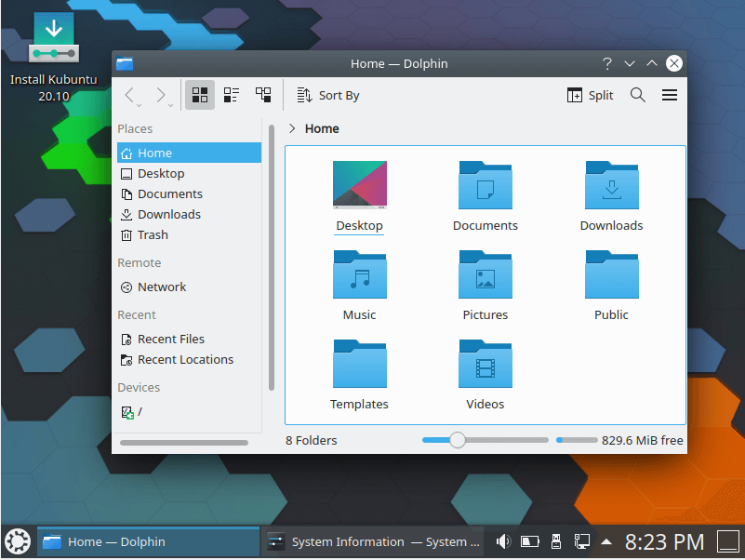Switch to Icons view mode
Screen dimensions: 745x560
[x=199, y=95]
